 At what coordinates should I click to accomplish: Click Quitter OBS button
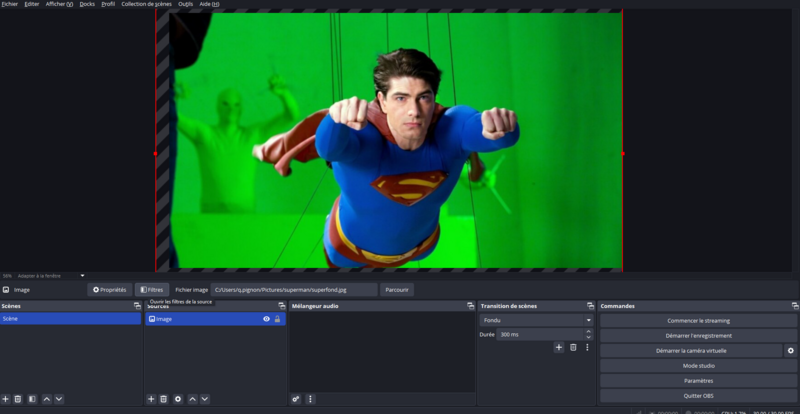tap(698, 396)
